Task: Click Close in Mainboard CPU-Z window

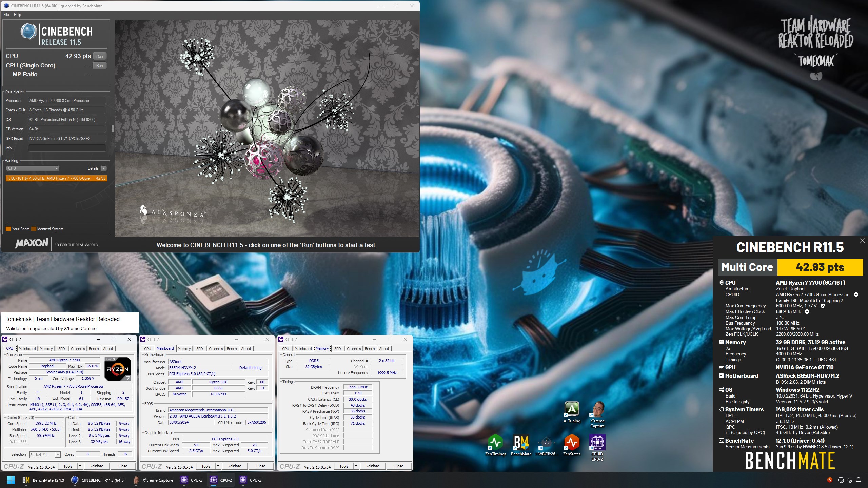Action: click(261, 466)
